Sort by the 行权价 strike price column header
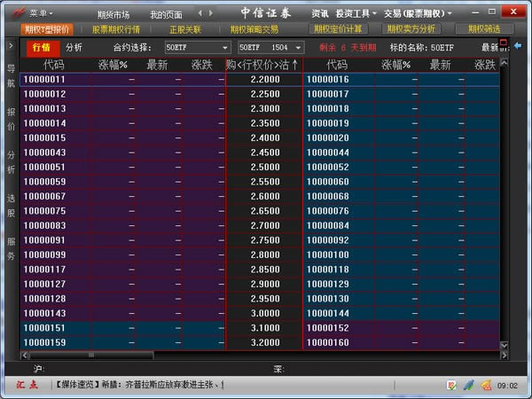This screenshot has height=399, width=532. pos(263,65)
